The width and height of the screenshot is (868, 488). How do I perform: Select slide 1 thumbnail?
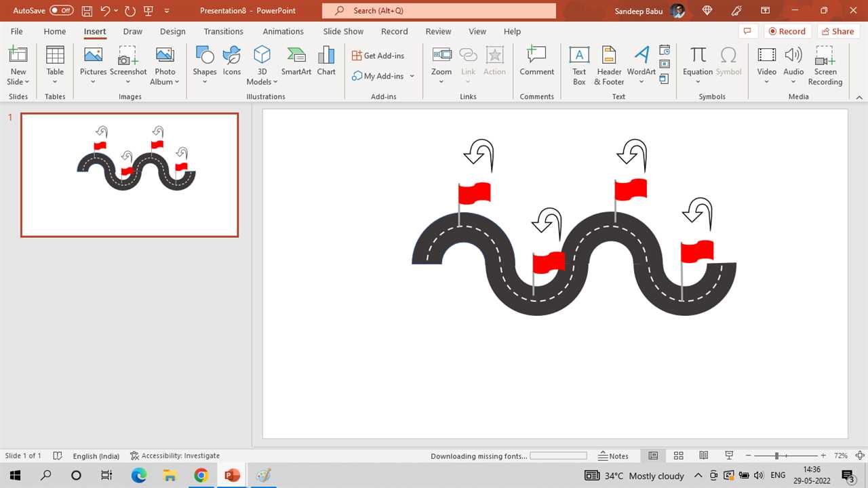click(130, 175)
